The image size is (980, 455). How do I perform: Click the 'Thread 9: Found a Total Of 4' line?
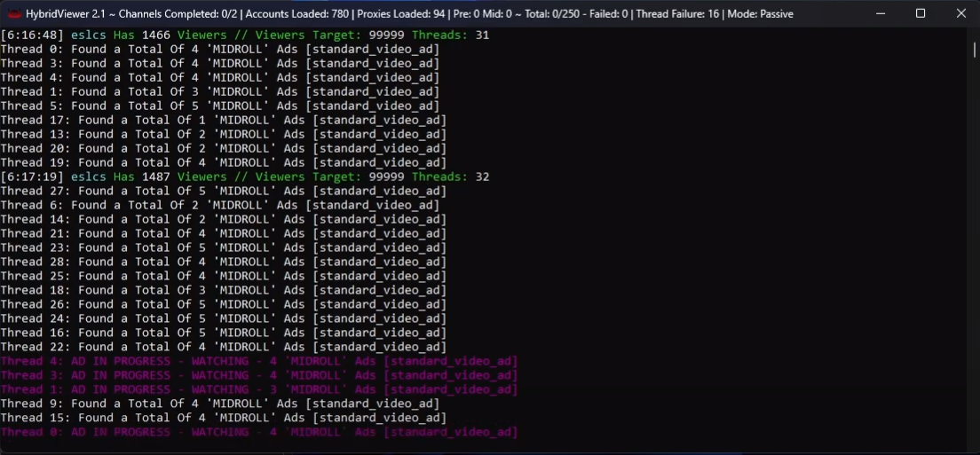[220, 404]
